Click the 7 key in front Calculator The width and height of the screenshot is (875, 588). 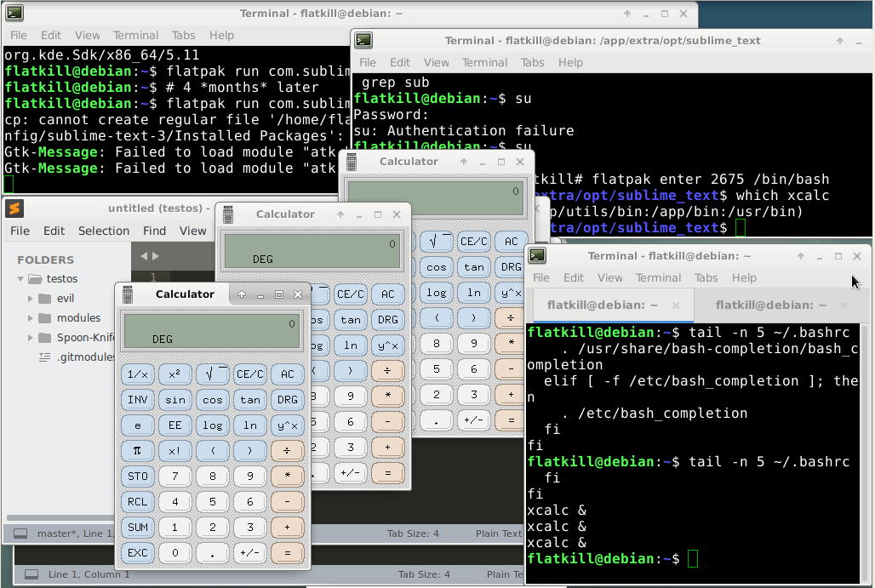(174, 477)
